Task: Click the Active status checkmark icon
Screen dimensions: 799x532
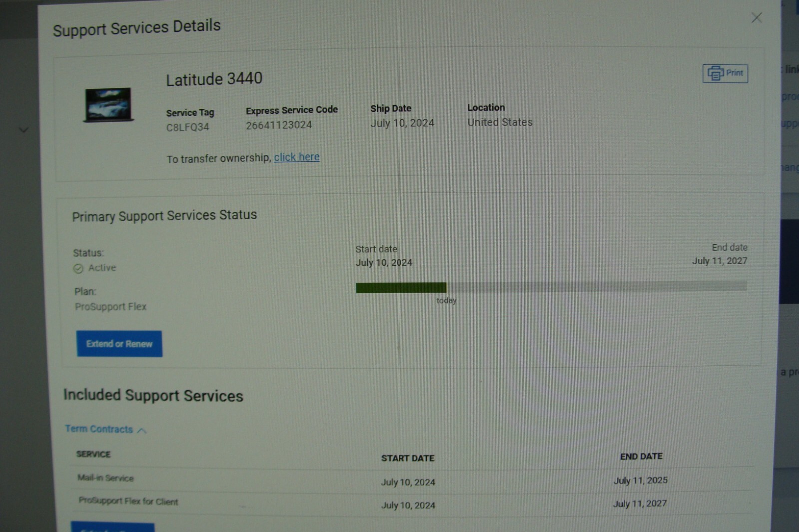Action: pos(78,268)
